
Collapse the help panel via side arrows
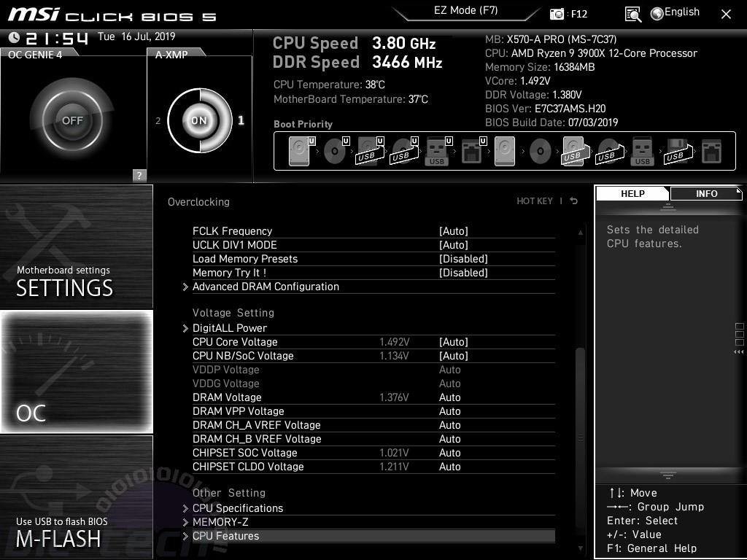(x=738, y=352)
